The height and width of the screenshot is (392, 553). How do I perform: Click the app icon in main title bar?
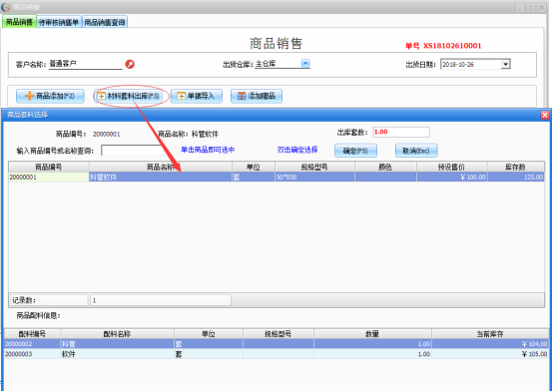pyautogui.click(x=6, y=7)
